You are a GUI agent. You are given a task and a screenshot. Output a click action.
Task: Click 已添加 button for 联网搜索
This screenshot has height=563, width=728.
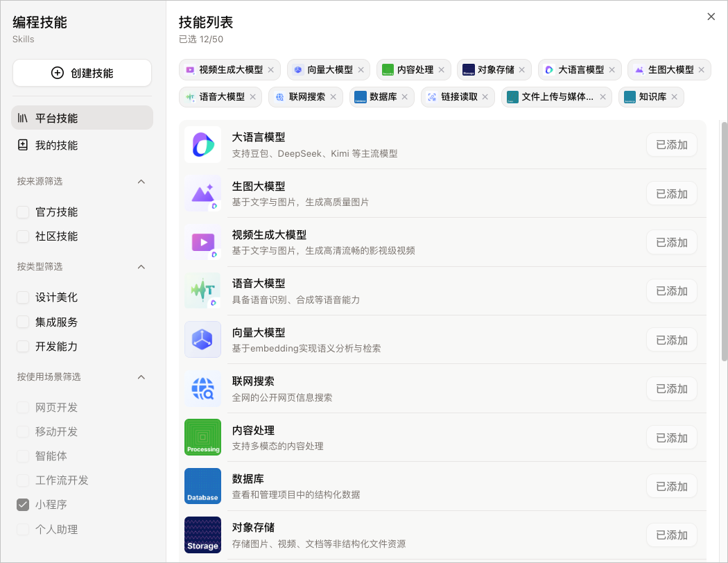coord(671,389)
